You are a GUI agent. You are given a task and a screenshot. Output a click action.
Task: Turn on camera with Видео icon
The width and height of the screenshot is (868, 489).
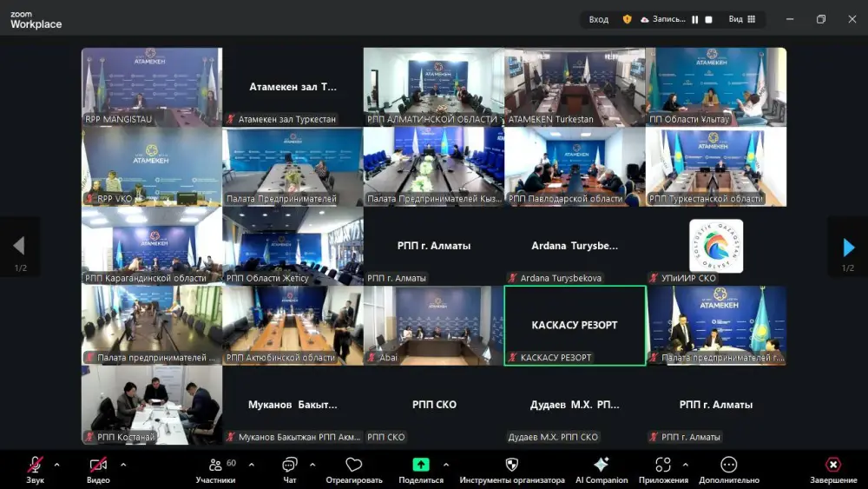(x=98, y=466)
